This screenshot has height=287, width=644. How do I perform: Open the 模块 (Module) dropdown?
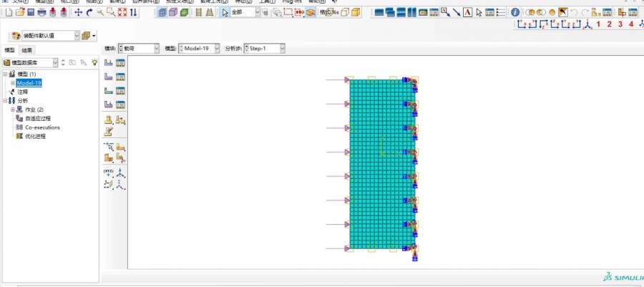(x=139, y=48)
